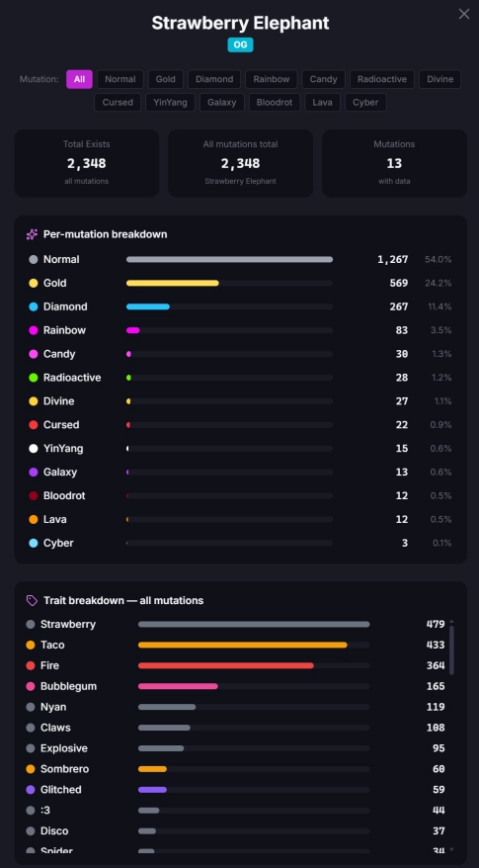Click the yellow Gold mutation dot
Viewport: 479px width, 868px height.
click(34, 283)
